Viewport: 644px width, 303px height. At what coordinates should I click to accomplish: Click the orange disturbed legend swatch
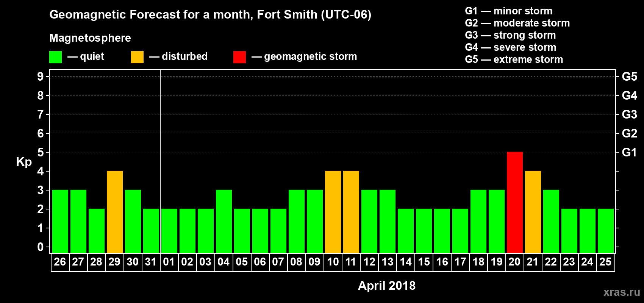(137, 57)
